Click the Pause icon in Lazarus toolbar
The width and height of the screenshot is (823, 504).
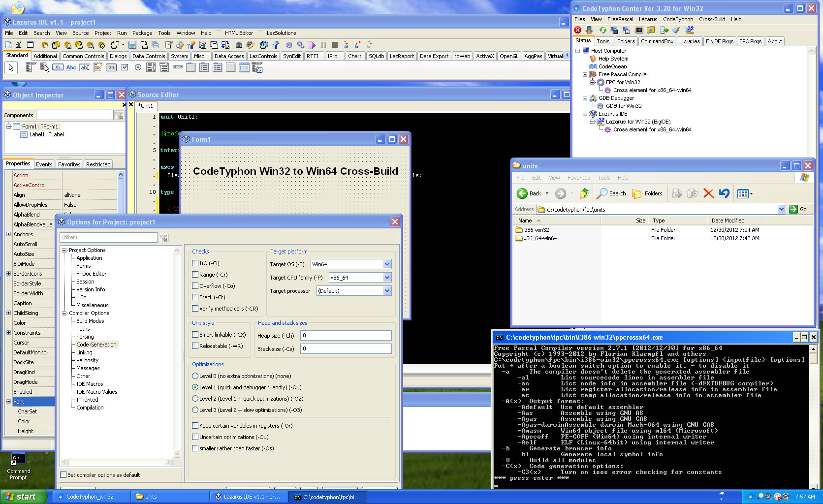323,45
